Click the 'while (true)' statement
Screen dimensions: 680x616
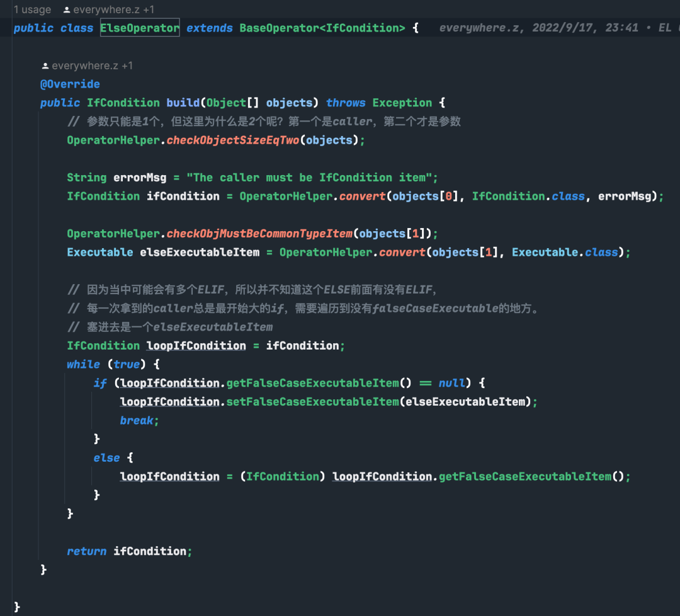click(113, 365)
